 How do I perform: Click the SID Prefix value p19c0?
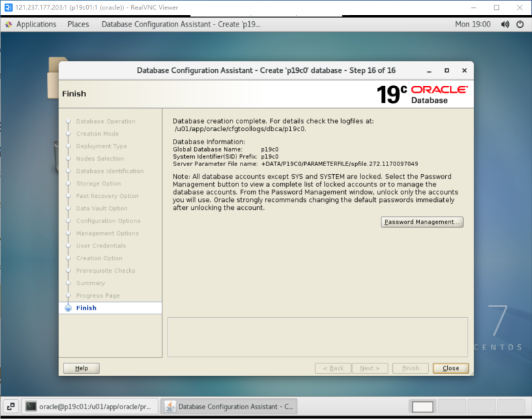pos(270,157)
